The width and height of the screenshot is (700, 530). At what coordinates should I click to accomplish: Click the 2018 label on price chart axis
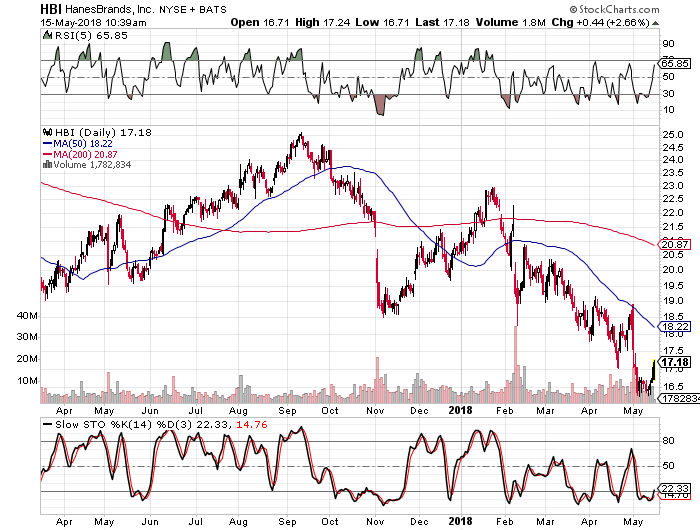coord(460,410)
